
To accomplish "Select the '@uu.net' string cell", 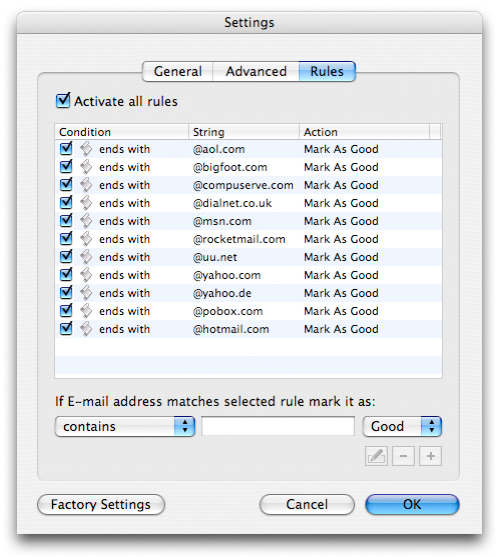I will pos(215,257).
